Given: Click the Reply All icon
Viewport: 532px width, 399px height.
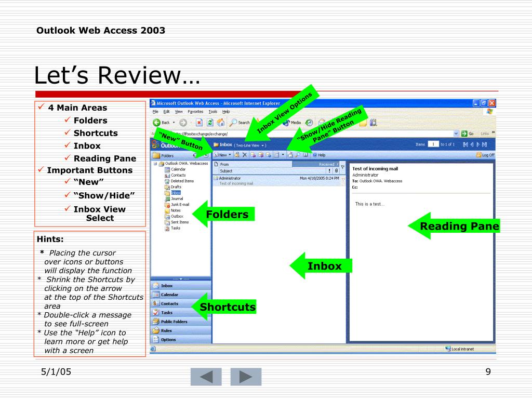Looking at the screenshot, I should click(261, 155).
